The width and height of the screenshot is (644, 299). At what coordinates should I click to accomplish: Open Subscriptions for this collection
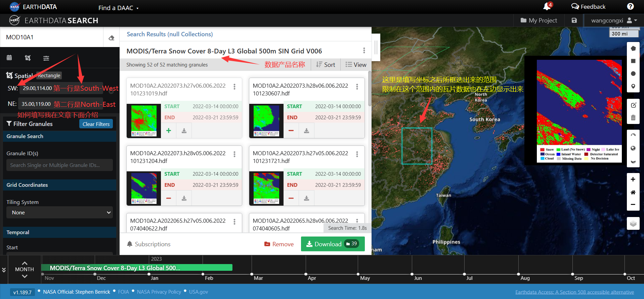[148, 244]
